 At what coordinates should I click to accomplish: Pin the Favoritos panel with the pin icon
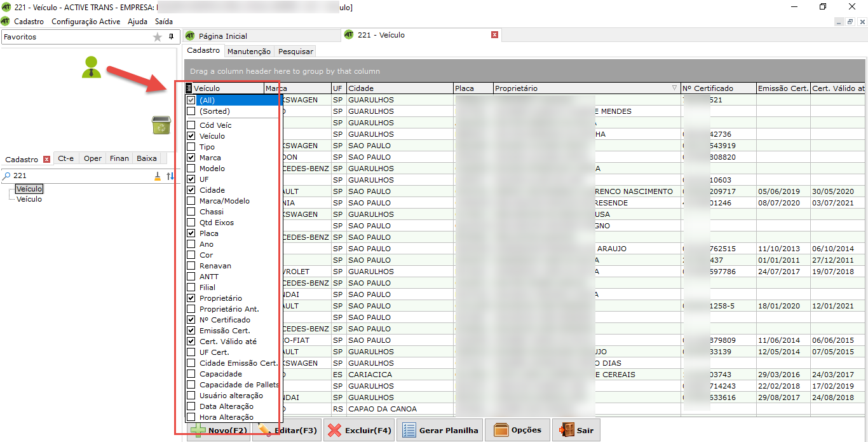(171, 37)
